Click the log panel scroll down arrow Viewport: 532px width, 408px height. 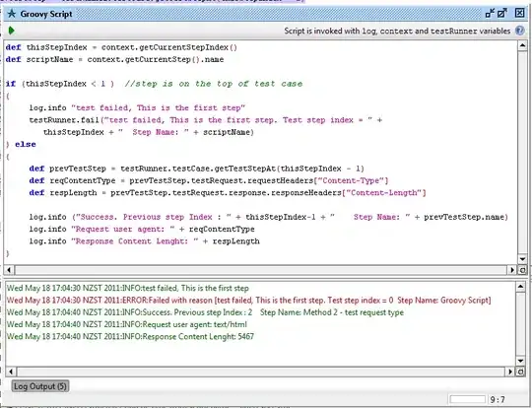click(520, 361)
